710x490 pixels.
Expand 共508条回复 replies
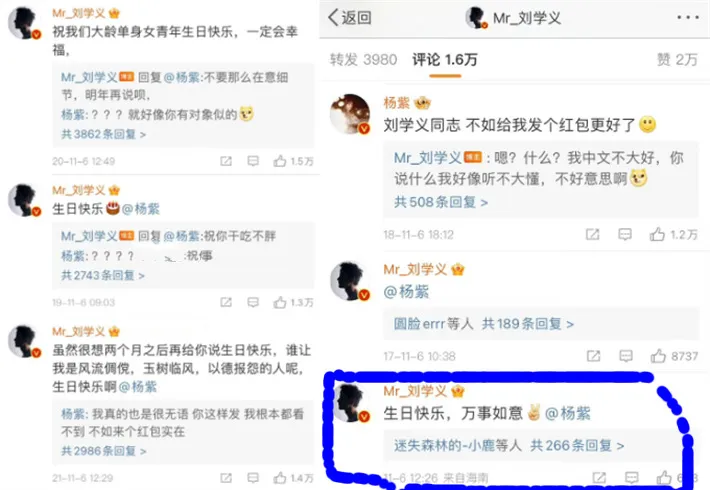(441, 202)
